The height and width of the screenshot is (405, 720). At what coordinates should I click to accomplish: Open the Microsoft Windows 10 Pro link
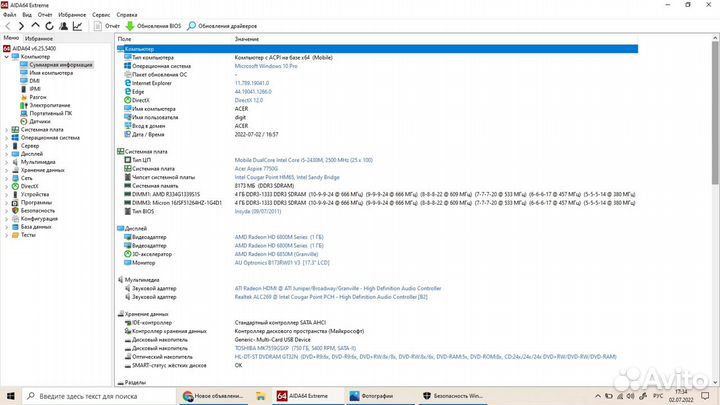click(x=266, y=66)
